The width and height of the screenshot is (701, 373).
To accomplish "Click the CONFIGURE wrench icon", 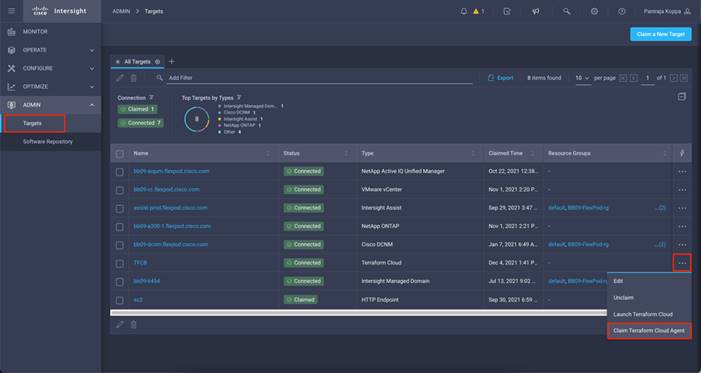I will (x=12, y=68).
